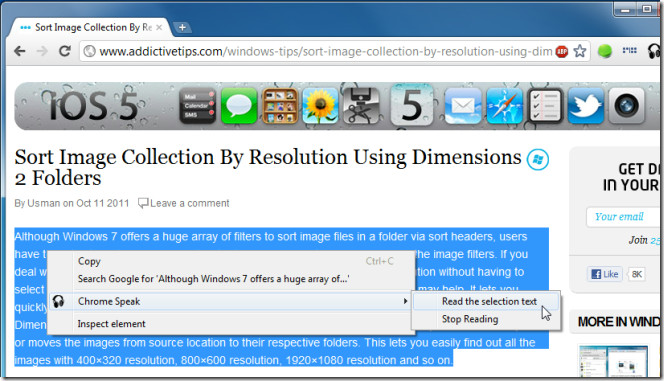664x381 pixels.
Task: Click the MORE IN WIND sidebar heading
Action: pyautogui.click(x=619, y=322)
